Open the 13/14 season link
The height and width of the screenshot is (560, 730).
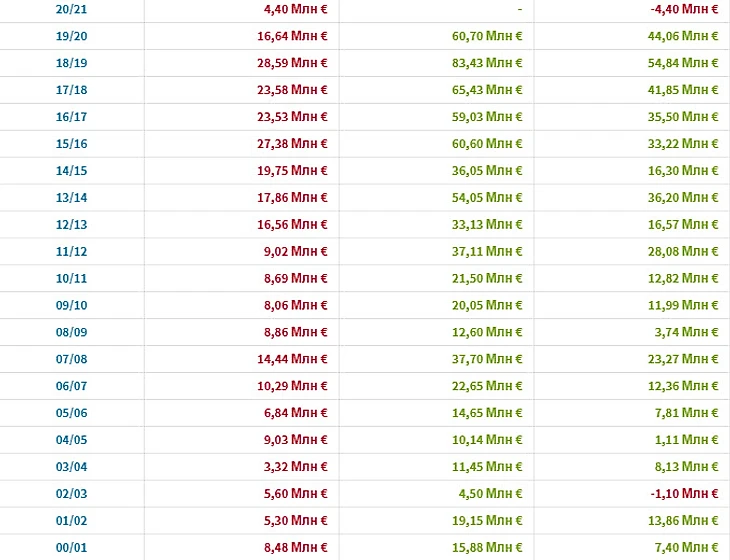(70, 198)
